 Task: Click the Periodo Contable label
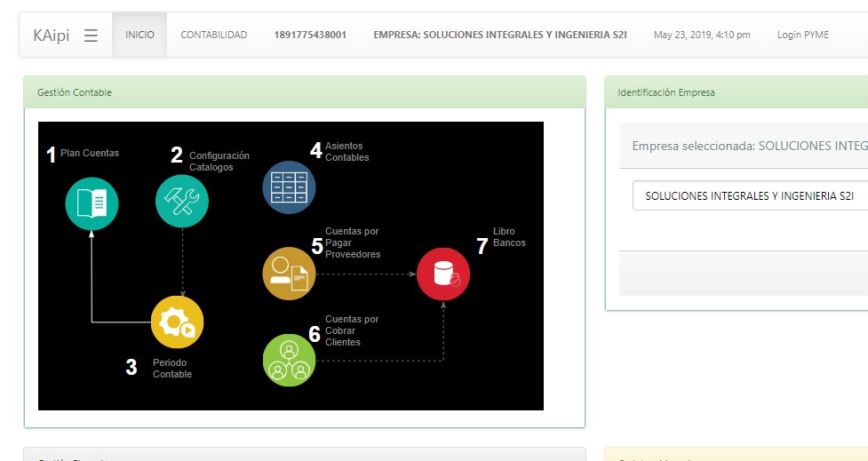point(172,368)
